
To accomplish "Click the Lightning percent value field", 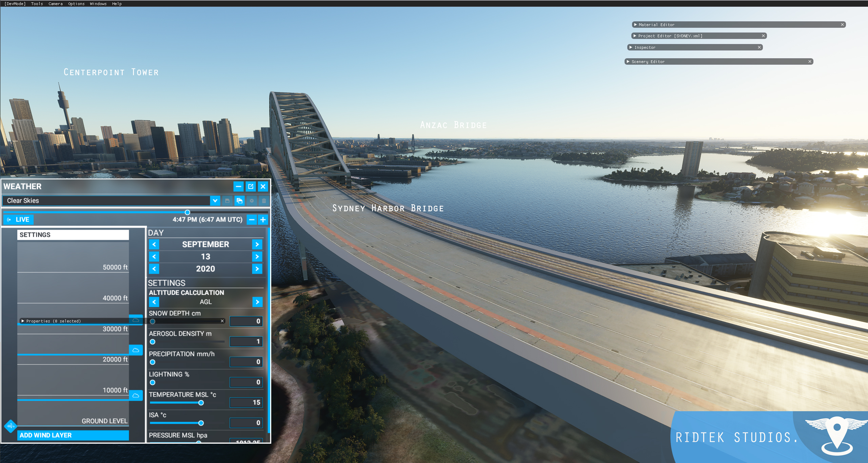I will pyautogui.click(x=246, y=382).
